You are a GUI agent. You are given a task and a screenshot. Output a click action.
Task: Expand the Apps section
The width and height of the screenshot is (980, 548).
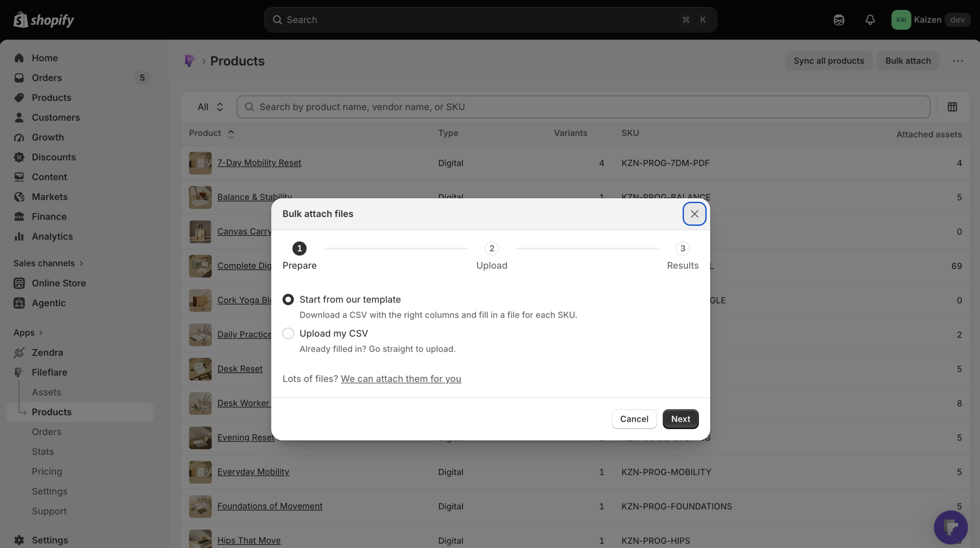(x=28, y=333)
